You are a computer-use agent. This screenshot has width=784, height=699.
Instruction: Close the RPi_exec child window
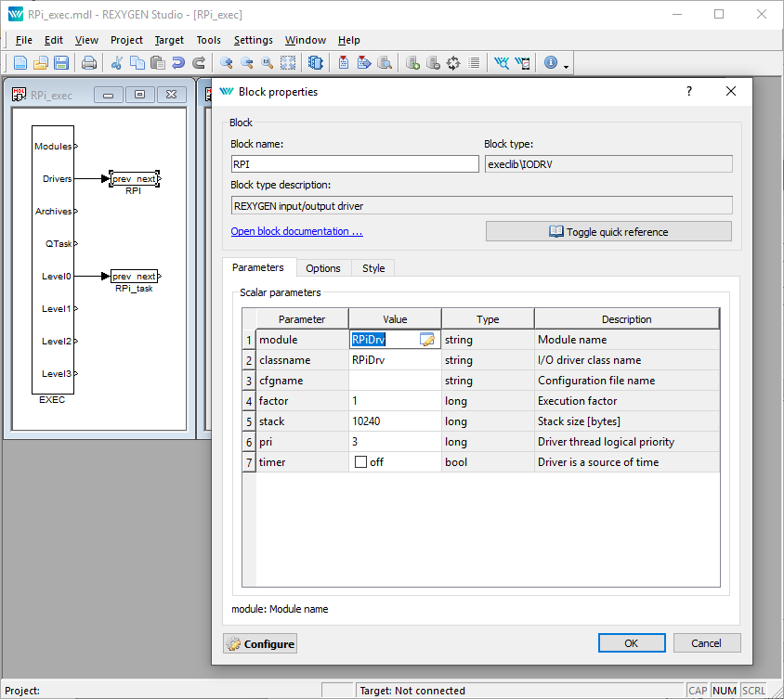click(172, 95)
